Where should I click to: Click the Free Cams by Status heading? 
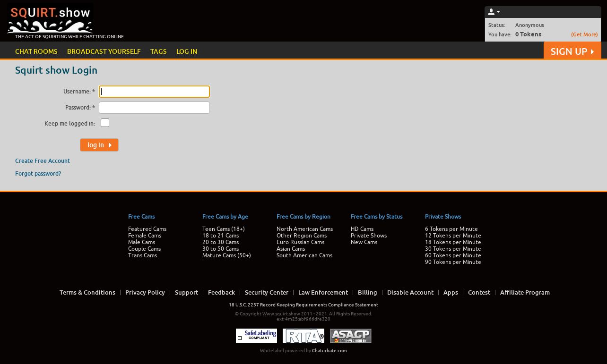coord(376,216)
